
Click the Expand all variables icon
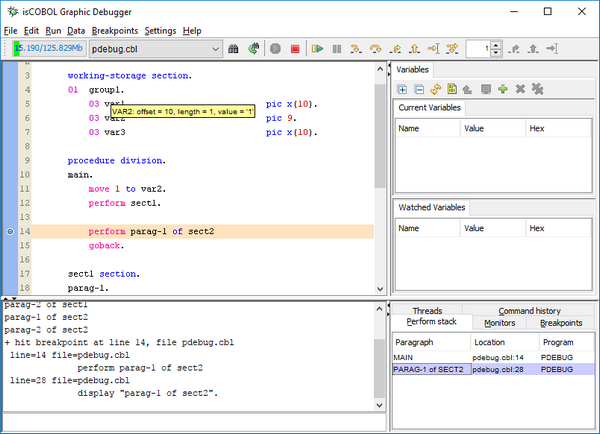pyautogui.click(x=402, y=89)
